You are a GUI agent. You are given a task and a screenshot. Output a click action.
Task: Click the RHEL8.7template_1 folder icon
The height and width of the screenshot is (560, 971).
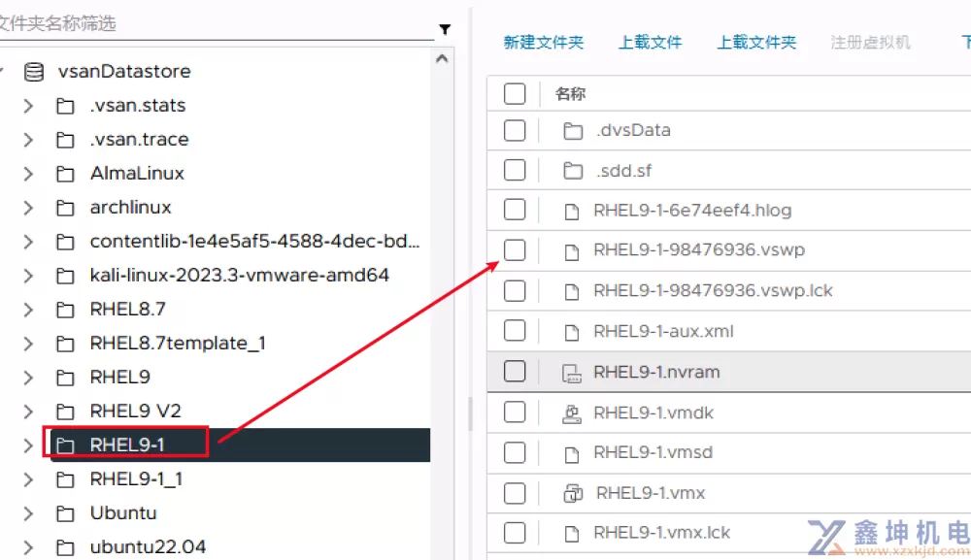coord(65,344)
